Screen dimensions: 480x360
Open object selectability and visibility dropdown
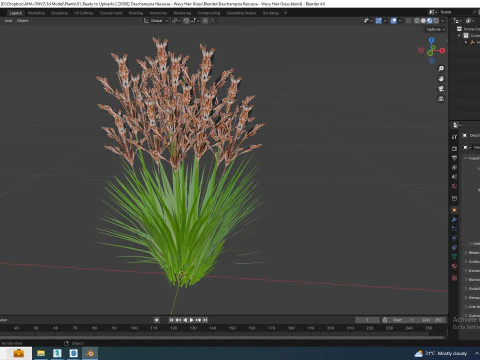tap(368, 21)
